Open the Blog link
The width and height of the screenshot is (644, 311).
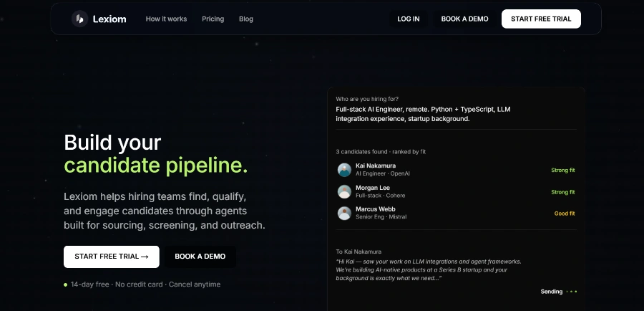246,19
